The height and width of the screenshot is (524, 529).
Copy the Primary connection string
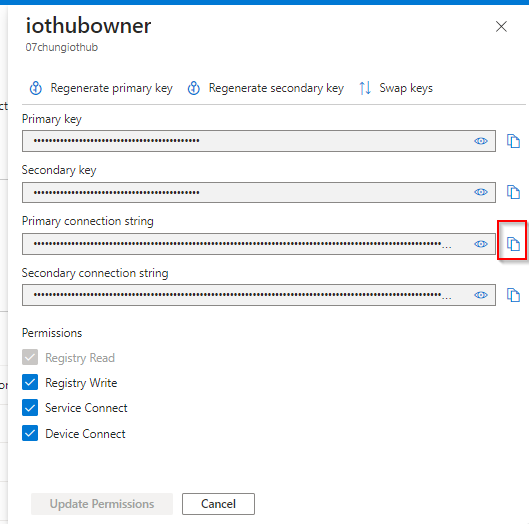(x=513, y=244)
